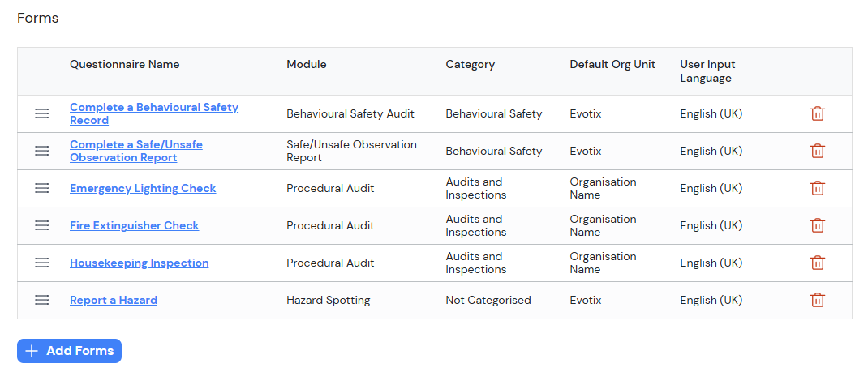Open the Fire Extinguisher Check form

[x=134, y=225]
